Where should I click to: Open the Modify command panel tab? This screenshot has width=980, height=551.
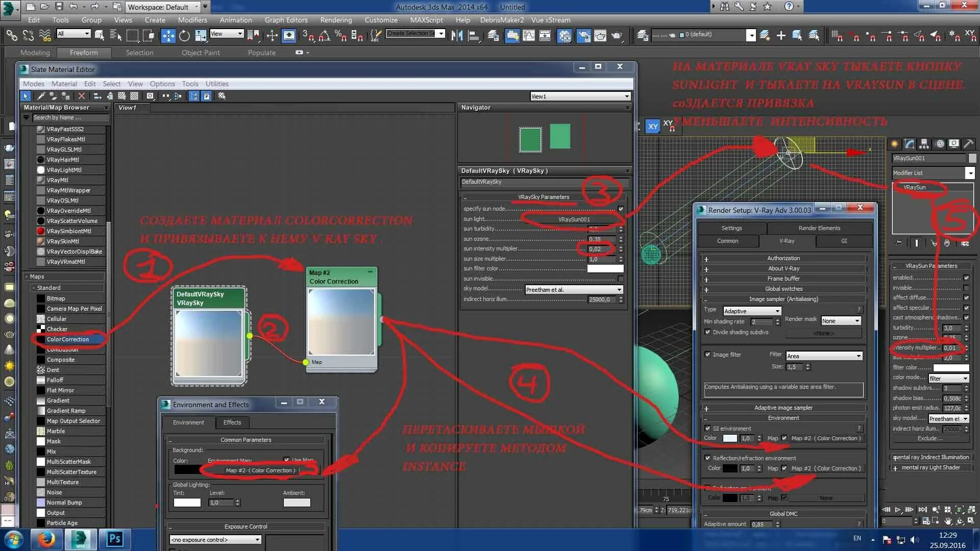909,144
